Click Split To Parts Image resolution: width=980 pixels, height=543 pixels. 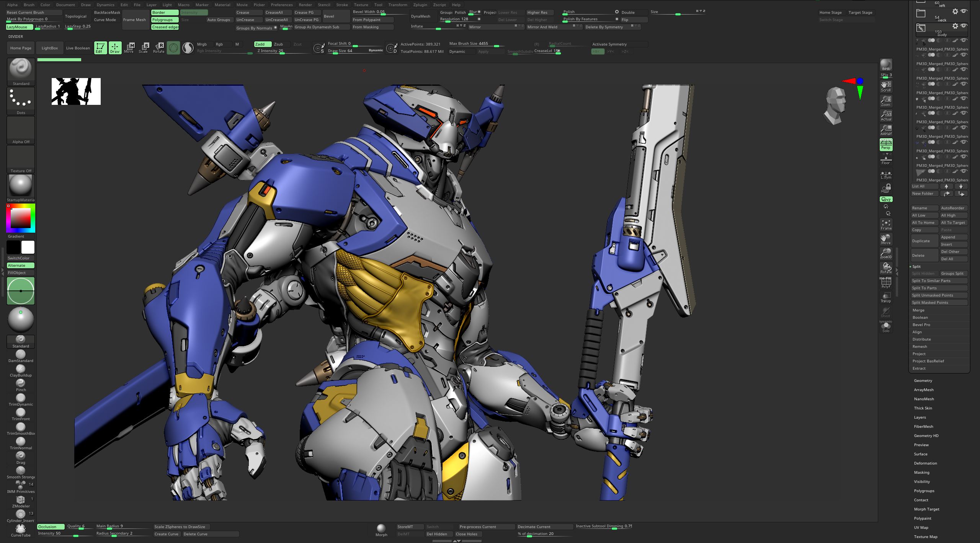939,288
